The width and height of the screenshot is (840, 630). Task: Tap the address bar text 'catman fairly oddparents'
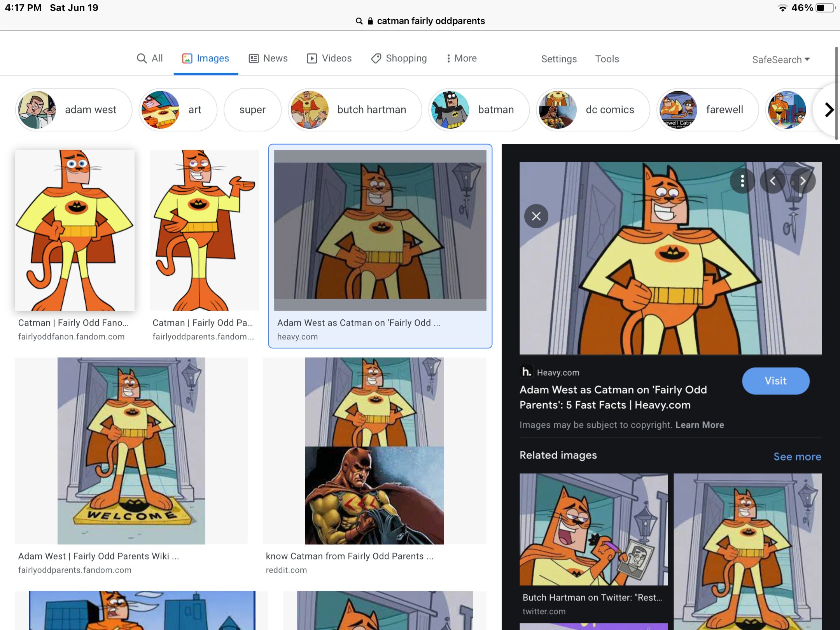431,21
